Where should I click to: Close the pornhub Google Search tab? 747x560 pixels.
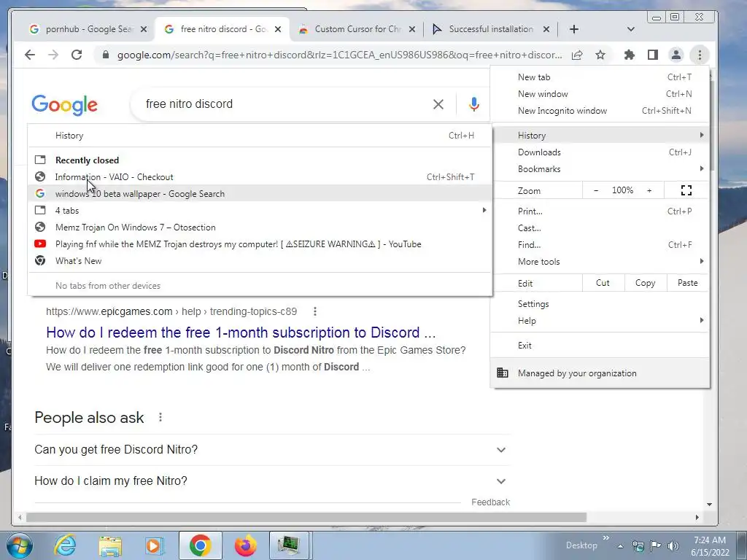click(144, 29)
